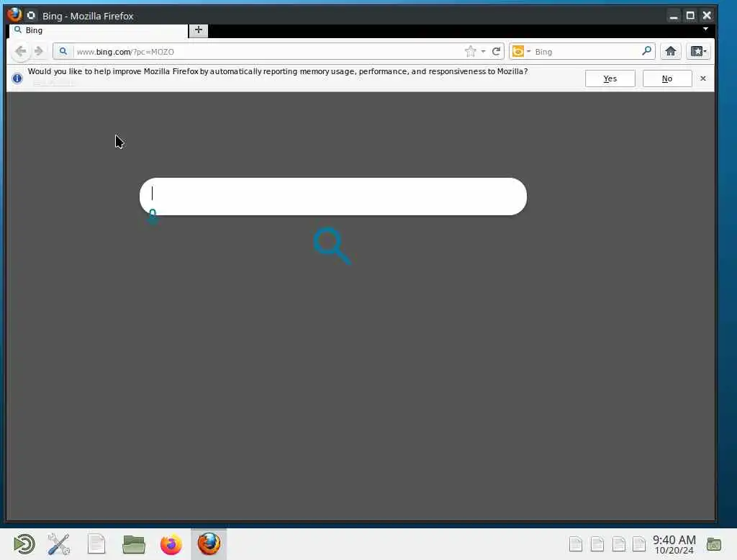Click the Bing page search box
737x560 pixels.
click(333, 196)
